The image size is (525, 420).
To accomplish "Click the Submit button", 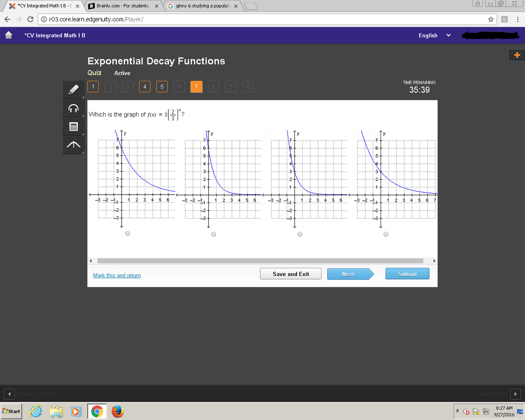I will [x=407, y=274].
